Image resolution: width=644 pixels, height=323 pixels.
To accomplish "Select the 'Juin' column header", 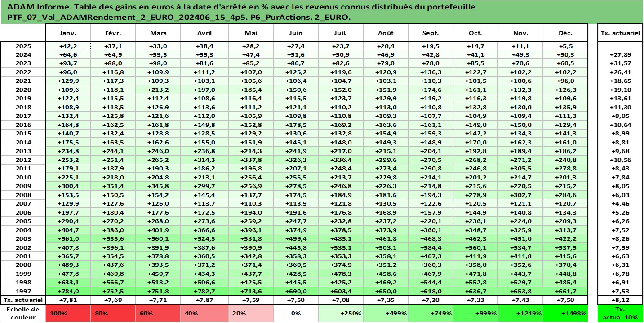I will click(296, 33).
